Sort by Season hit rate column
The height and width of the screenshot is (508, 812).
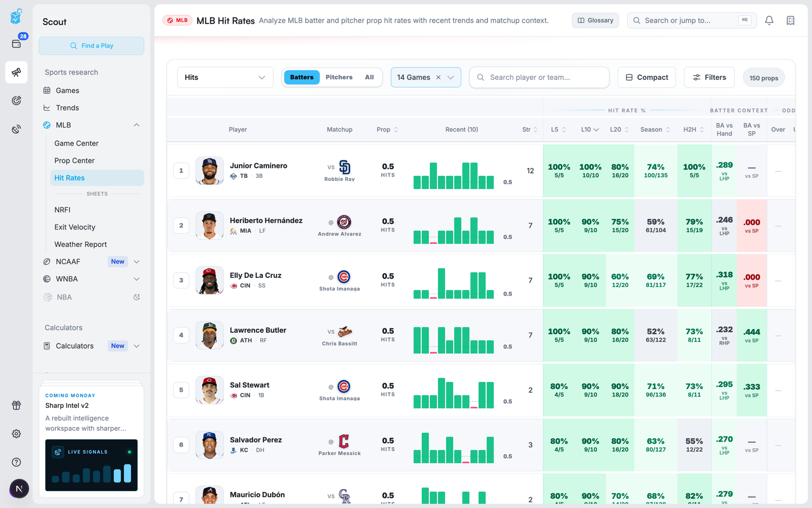(655, 130)
